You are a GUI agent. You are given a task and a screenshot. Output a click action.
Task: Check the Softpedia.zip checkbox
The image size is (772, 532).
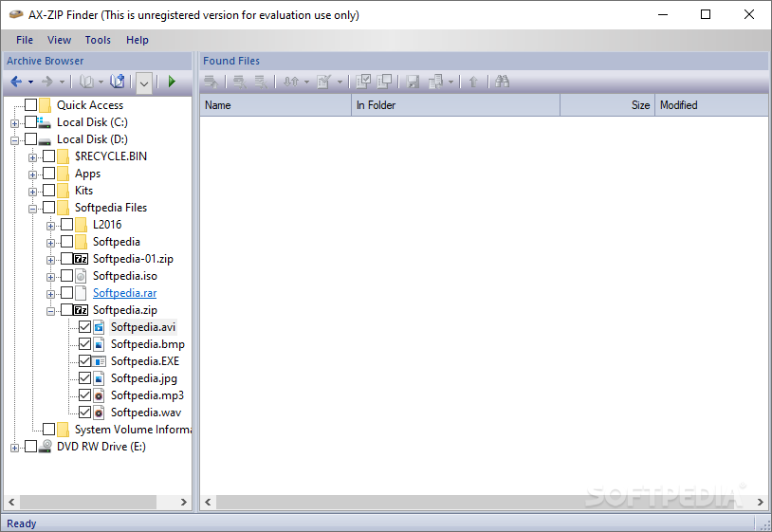pyautogui.click(x=67, y=309)
